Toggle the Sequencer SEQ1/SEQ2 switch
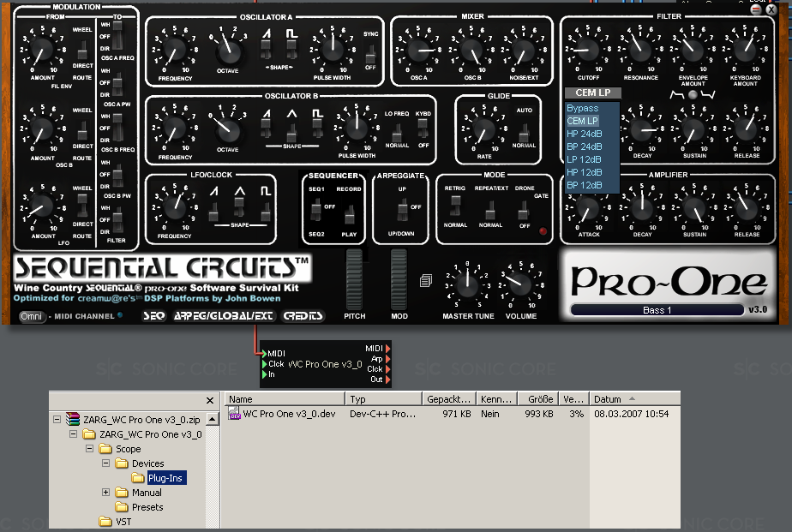 coord(316,210)
